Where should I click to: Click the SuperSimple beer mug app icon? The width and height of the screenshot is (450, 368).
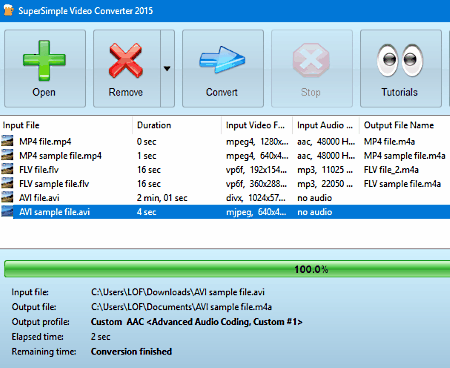pos(8,10)
